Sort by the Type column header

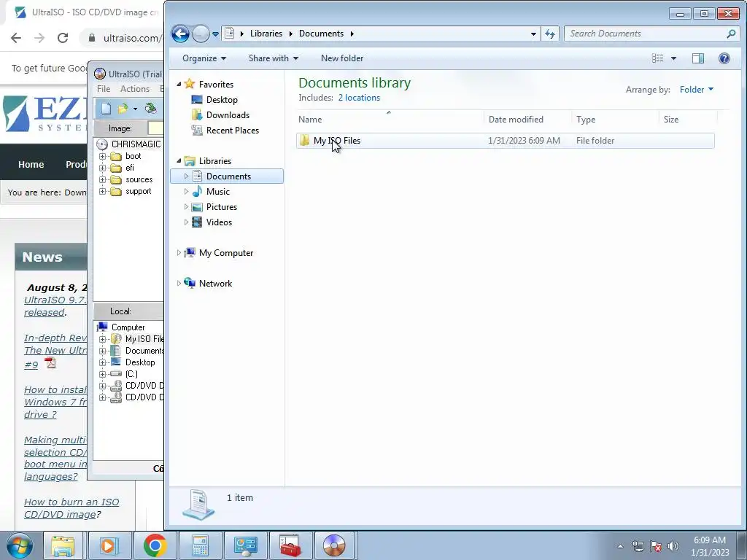(x=615, y=120)
